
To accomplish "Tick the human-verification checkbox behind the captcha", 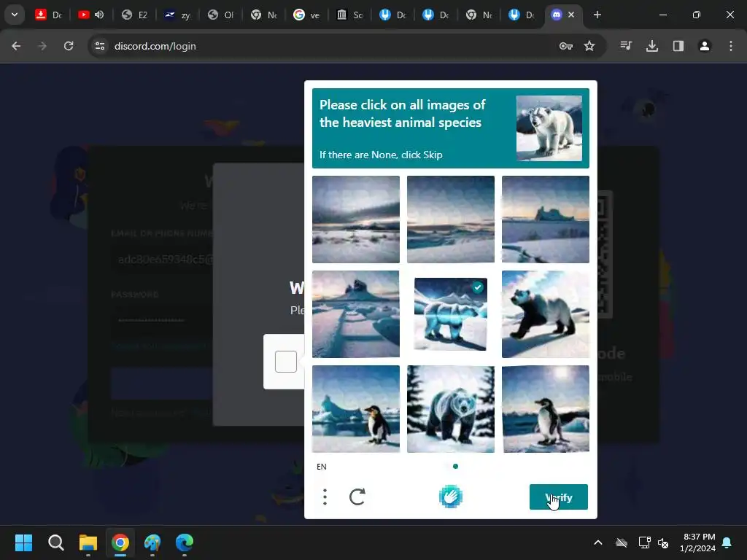I will pyautogui.click(x=286, y=362).
